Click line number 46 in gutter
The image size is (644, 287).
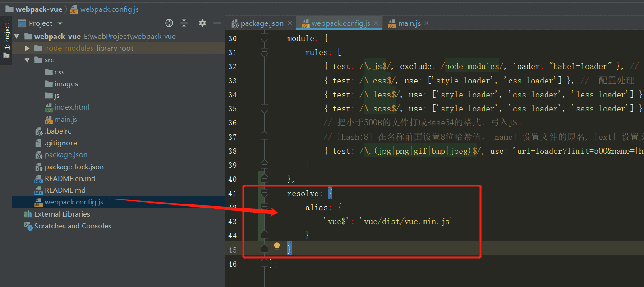tap(232, 264)
